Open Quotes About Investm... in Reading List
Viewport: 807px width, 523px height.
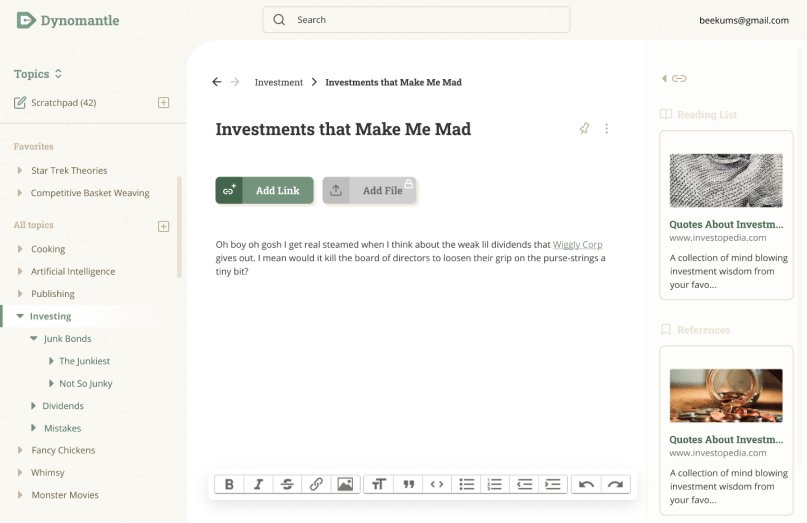pyautogui.click(x=726, y=224)
